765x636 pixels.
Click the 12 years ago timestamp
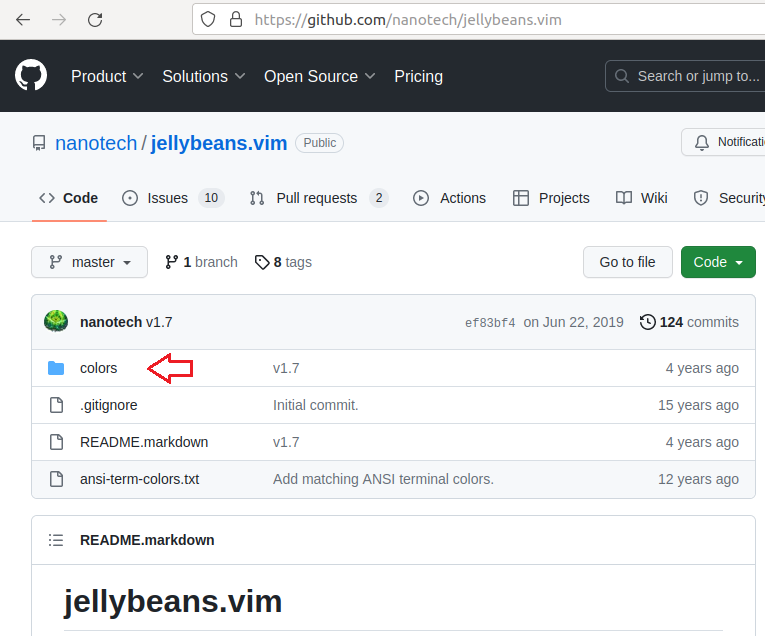click(x=699, y=479)
